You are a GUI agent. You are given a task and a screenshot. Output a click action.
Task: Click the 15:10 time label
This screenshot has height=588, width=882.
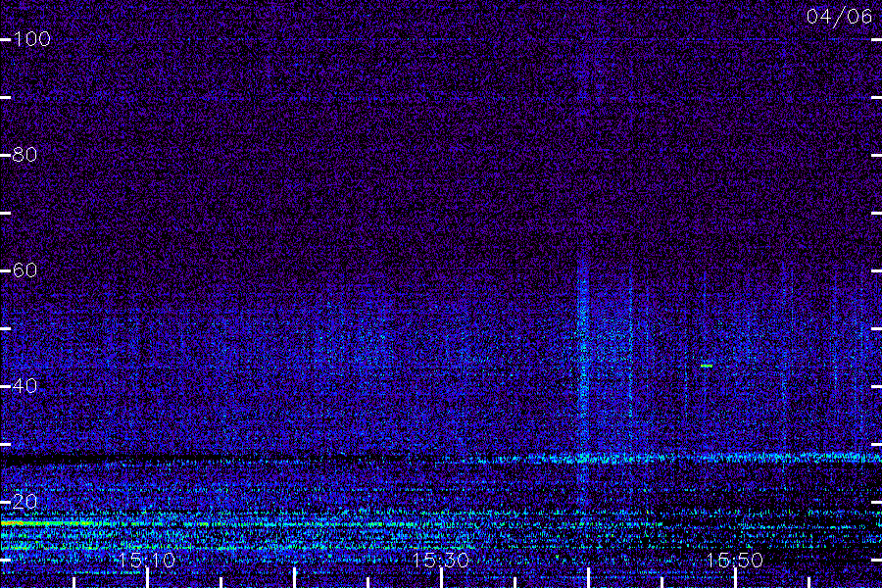[147, 560]
